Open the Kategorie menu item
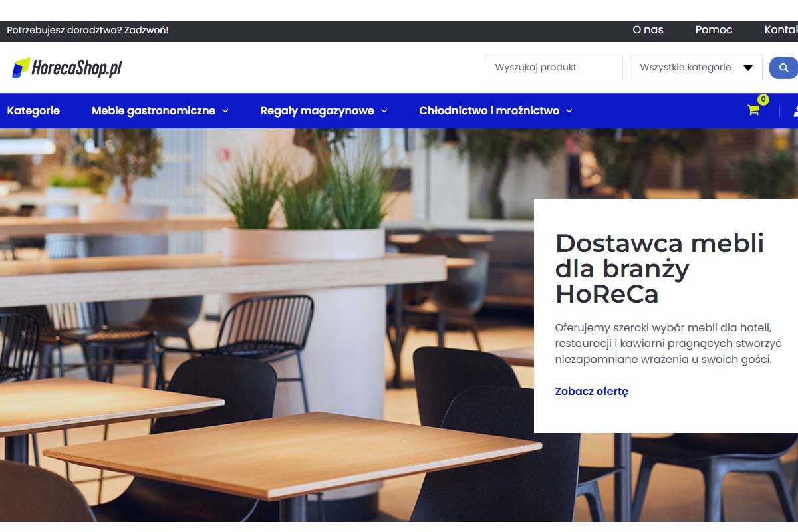This screenshot has width=798, height=532. [x=33, y=111]
